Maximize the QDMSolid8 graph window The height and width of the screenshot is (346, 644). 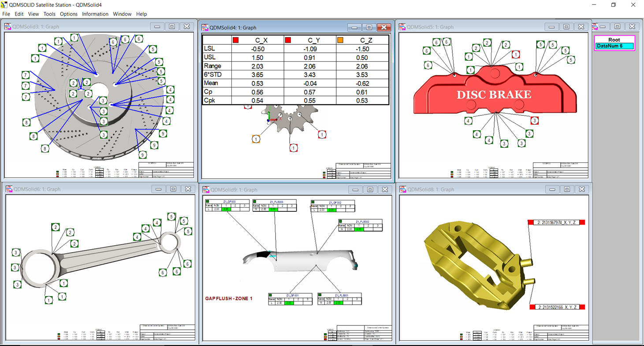tap(567, 189)
